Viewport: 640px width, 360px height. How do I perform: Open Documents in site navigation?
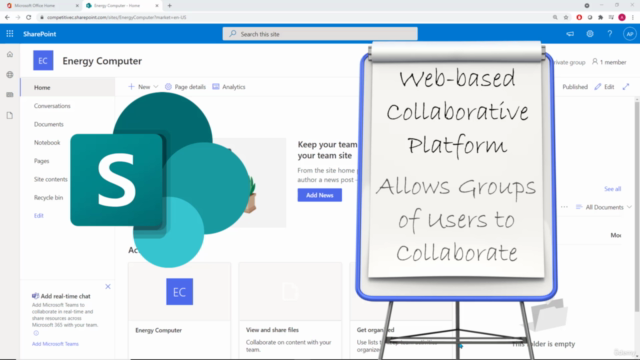point(49,124)
